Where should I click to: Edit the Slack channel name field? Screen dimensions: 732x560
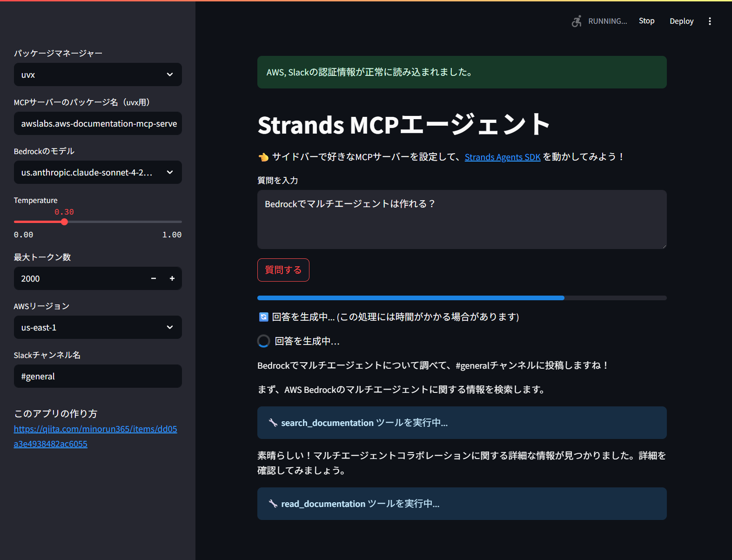98,376
